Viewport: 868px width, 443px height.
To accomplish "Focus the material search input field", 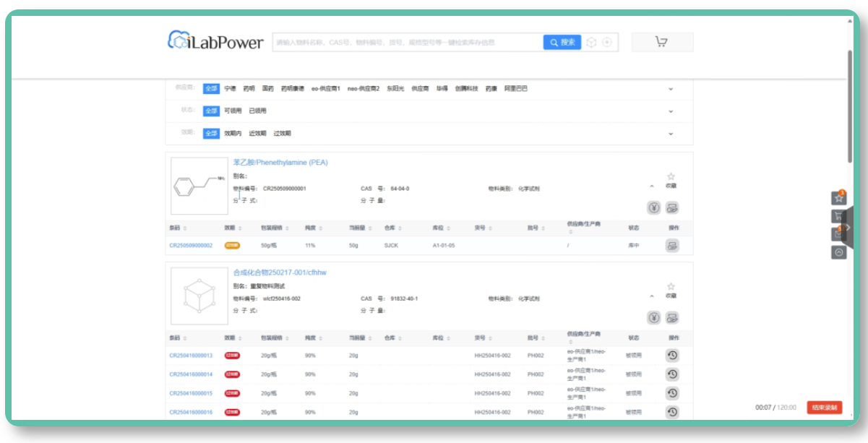I will click(x=408, y=43).
